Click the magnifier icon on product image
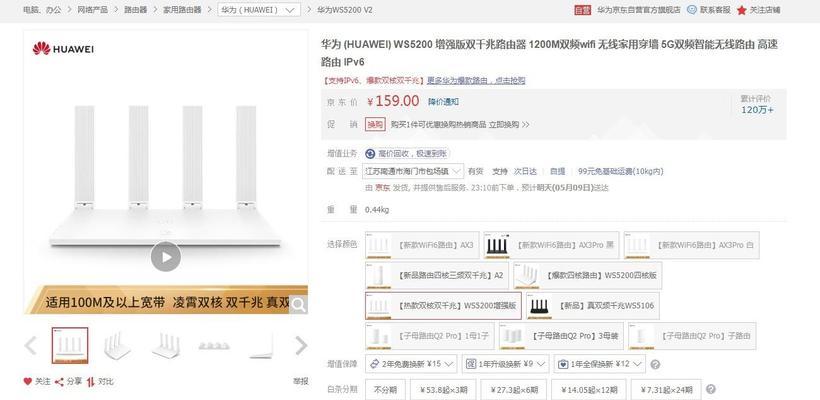Screen dimensions: 820x400 299,305
